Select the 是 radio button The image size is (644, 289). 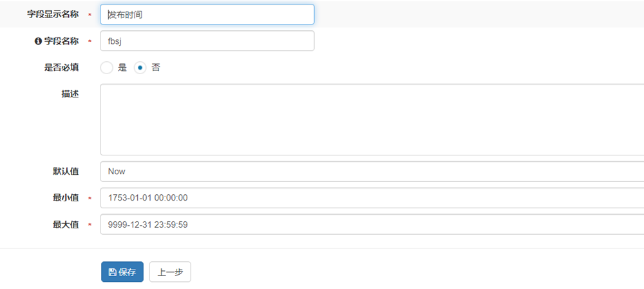pyautogui.click(x=107, y=67)
